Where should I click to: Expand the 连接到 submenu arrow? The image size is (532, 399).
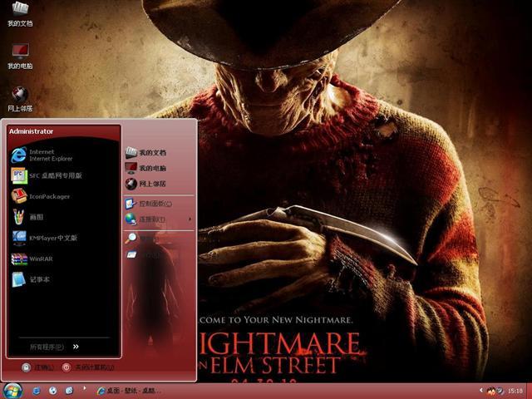point(190,219)
